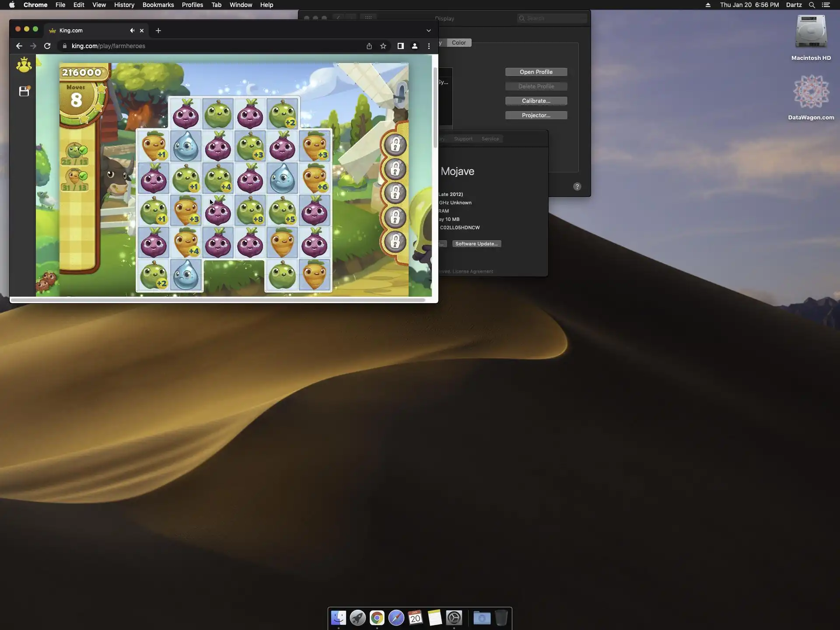The image size is (840, 630).
Task: Open the Bookmarks menu
Action: (x=158, y=5)
